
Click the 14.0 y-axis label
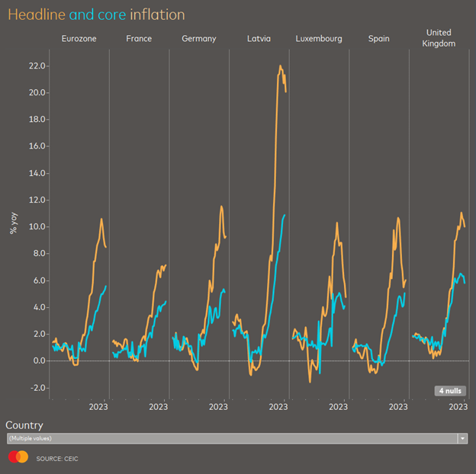pos(37,173)
